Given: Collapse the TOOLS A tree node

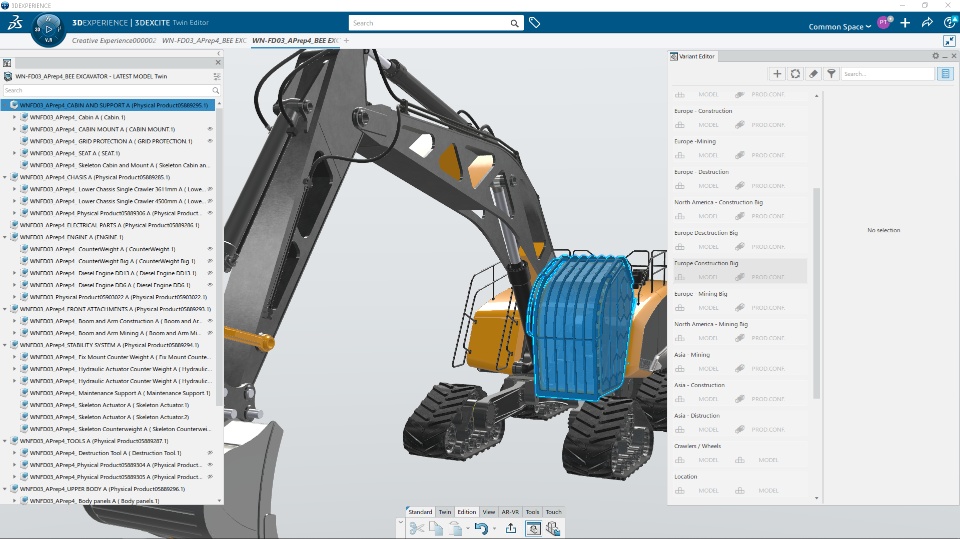Looking at the screenshot, I should click(x=5, y=441).
